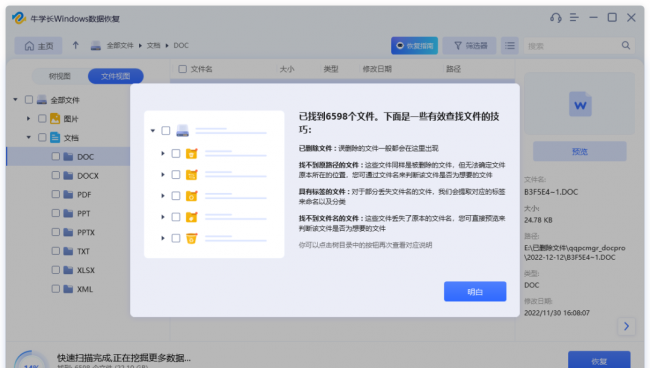The height and width of the screenshot is (368, 650).
Task: Click the 全部文件 drive icon in tree
Action: pos(42,99)
